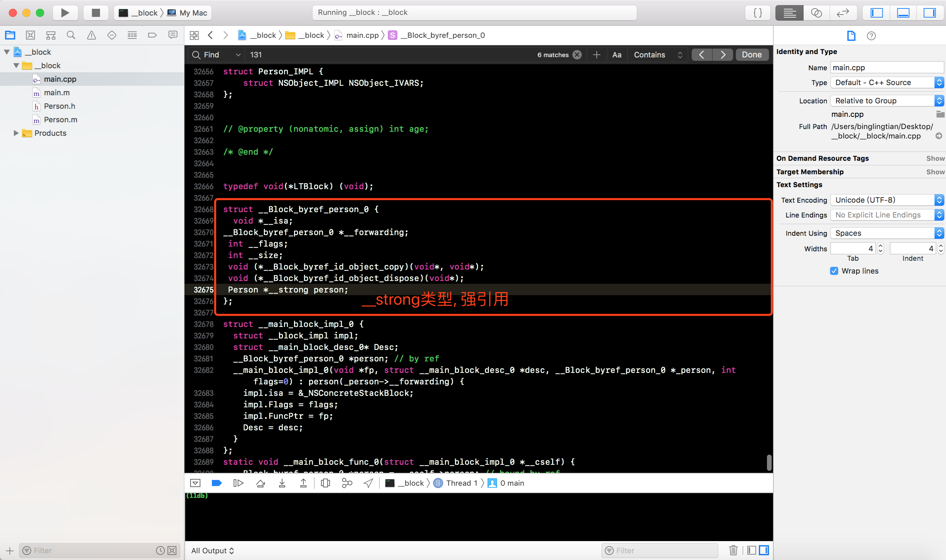Show Target Membership section
Viewport: 946px width, 560px height.
(x=936, y=172)
